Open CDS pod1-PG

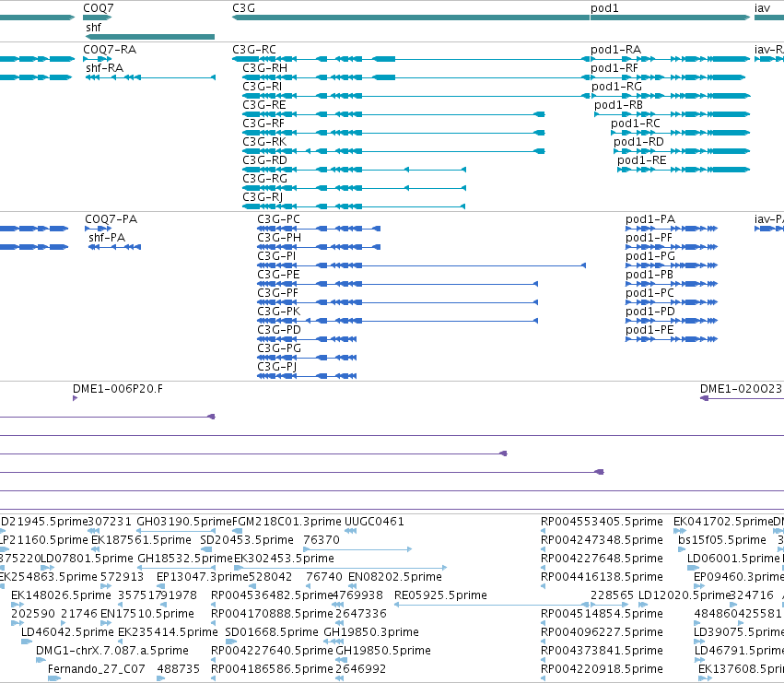[650, 256]
